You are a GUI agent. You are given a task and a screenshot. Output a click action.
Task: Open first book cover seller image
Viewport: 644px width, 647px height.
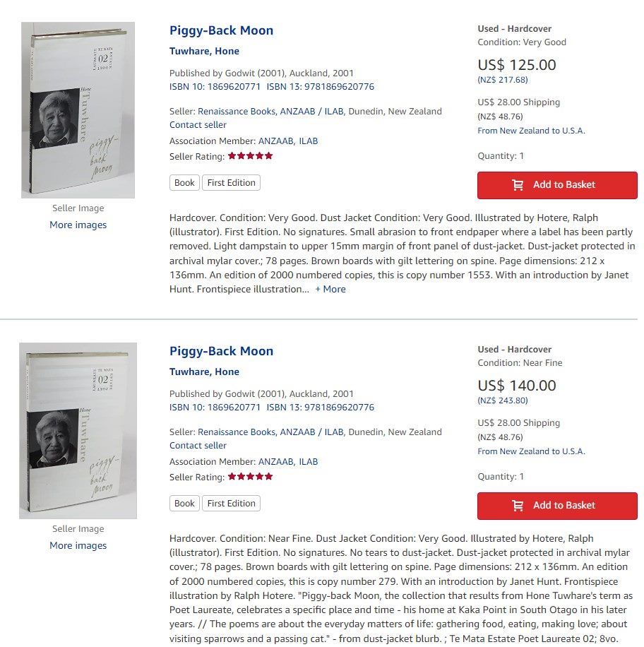point(78,110)
